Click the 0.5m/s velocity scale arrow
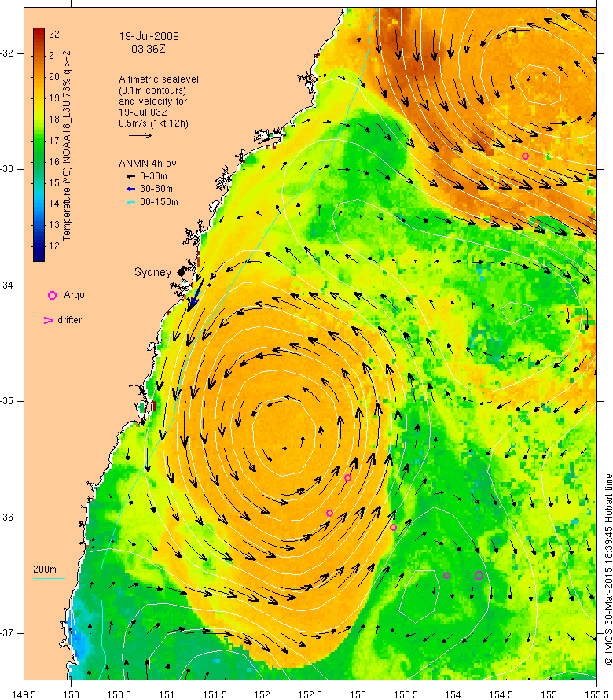The width and height of the screenshot is (613, 700). point(141,136)
